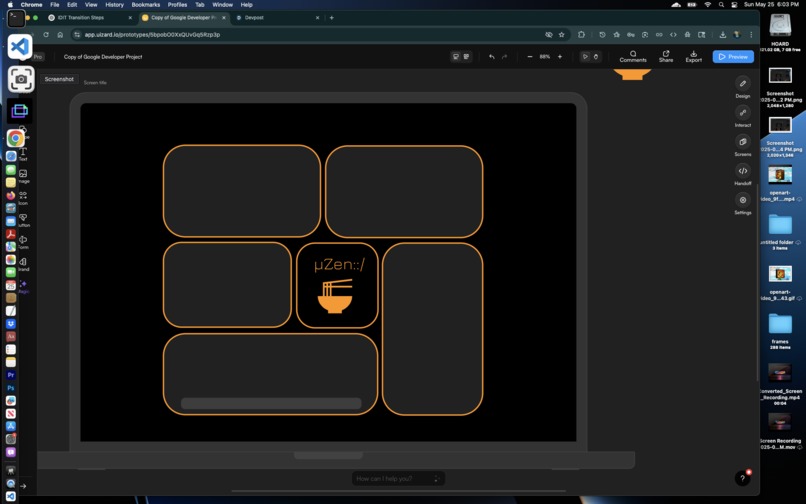Open the Screens panel icon
Viewport: 806px width, 504px height.
click(743, 141)
